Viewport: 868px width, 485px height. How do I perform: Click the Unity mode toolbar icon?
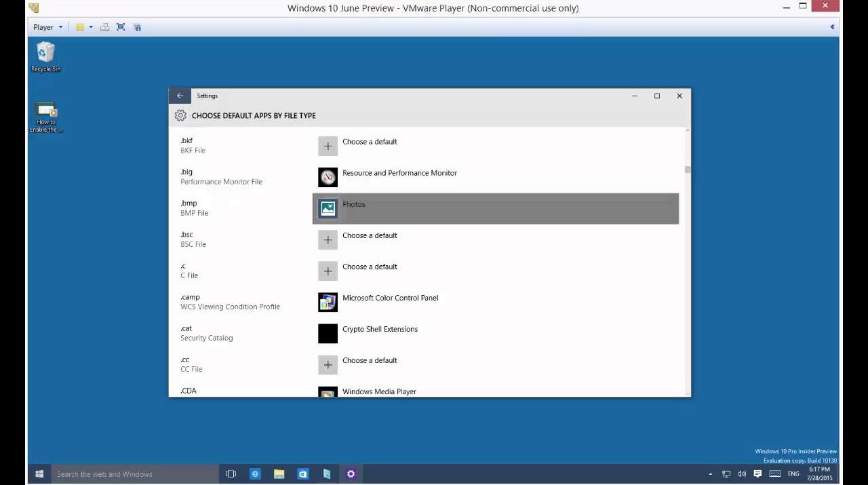(137, 27)
